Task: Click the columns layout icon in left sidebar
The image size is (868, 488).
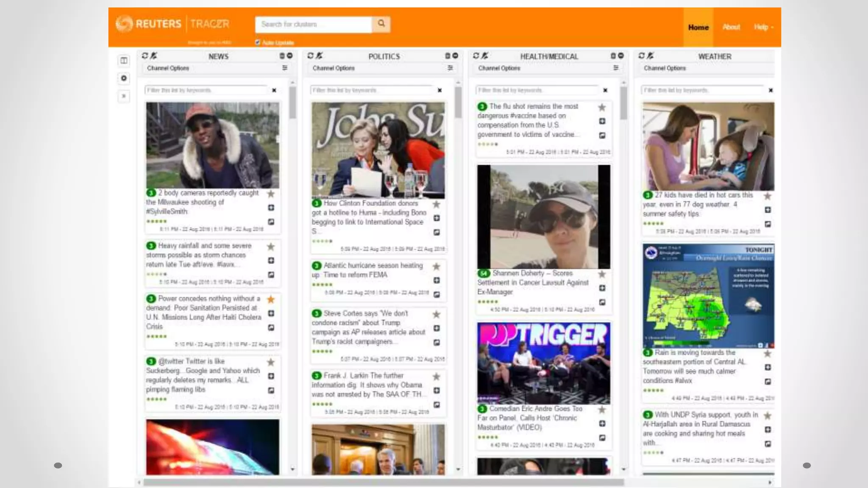Action: [124, 61]
